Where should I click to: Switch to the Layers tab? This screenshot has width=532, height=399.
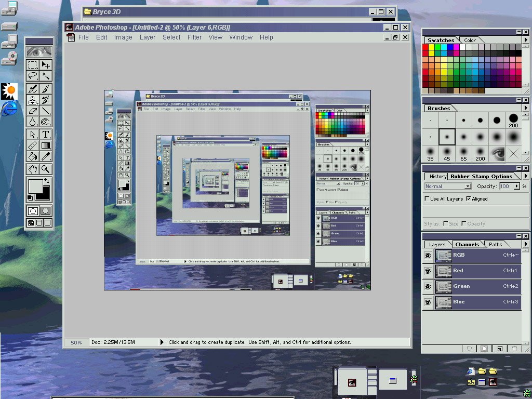coord(437,244)
